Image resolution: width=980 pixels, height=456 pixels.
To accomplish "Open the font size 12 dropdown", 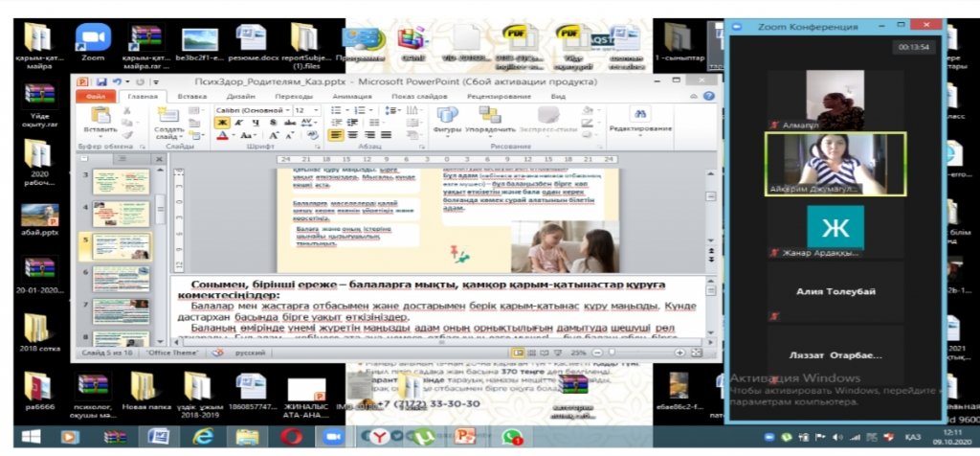I will (x=318, y=110).
